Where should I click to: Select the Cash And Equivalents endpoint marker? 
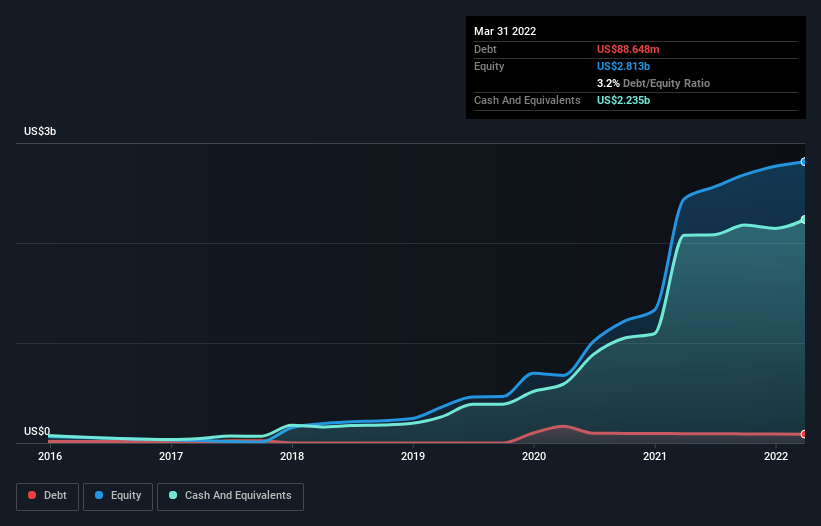coord(804,220)
